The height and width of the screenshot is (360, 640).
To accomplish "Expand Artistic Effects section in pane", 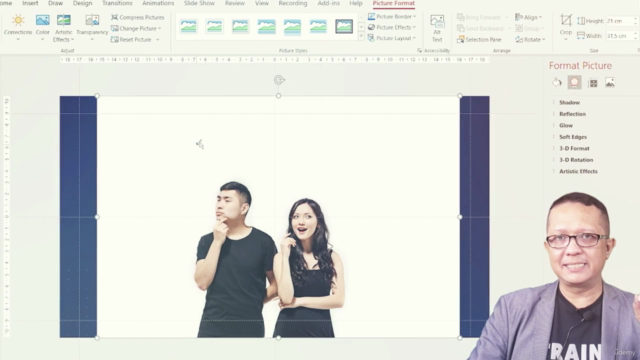I will pyautogui.click(x=578, y=171).
